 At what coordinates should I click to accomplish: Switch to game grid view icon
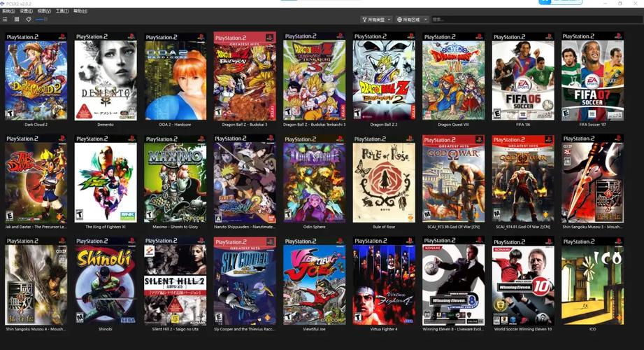(x=17, y=20)
